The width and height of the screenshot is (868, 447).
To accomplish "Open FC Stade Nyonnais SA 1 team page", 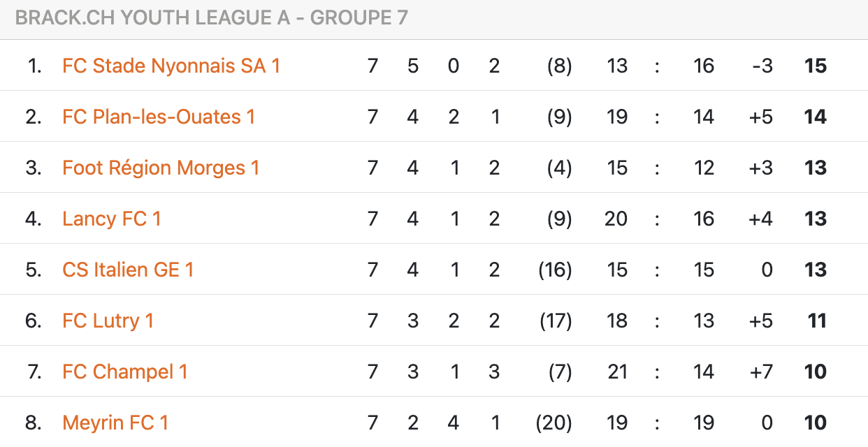I will tap(171, 66).
